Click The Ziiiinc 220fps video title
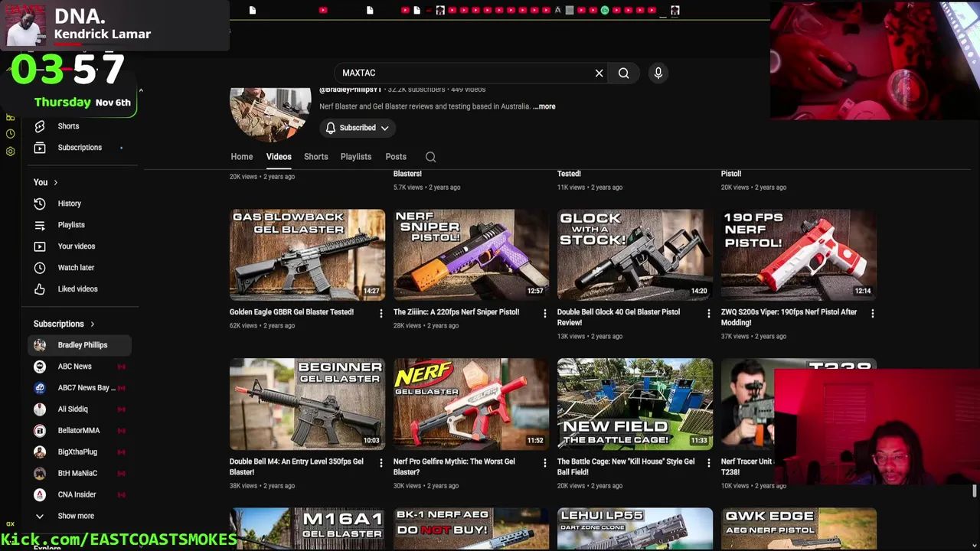Screen dimensions: 980x551 tap(456, 312)
